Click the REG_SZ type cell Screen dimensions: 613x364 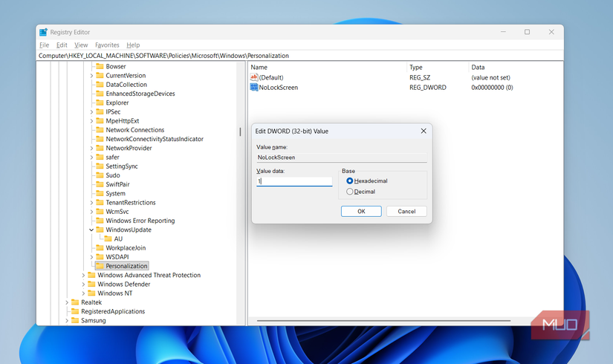pyautogui.click(x=420, y=77)
